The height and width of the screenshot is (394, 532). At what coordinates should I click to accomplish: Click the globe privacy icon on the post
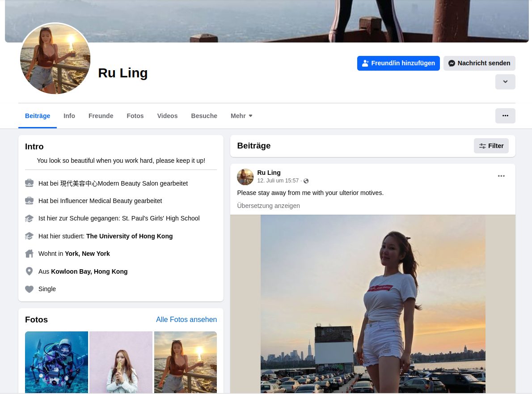306,181
